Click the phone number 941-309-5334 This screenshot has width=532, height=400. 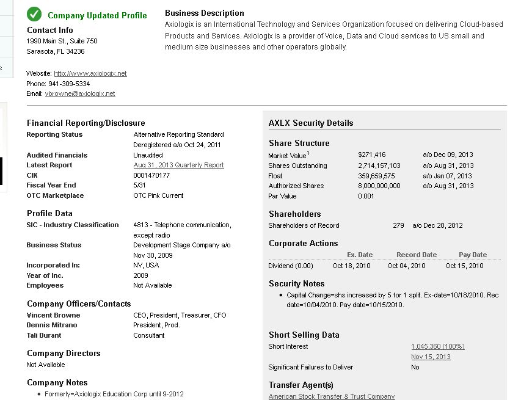point(69,84)
